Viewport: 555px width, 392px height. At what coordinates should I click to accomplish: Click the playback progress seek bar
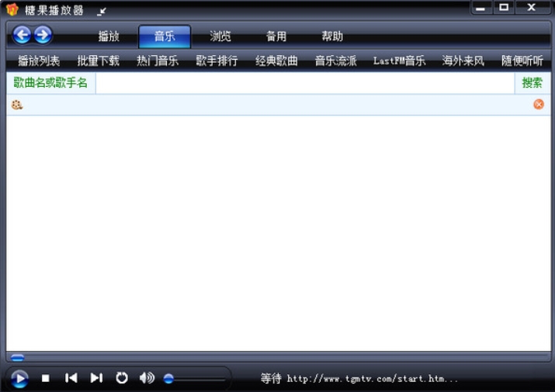(279, 358)
